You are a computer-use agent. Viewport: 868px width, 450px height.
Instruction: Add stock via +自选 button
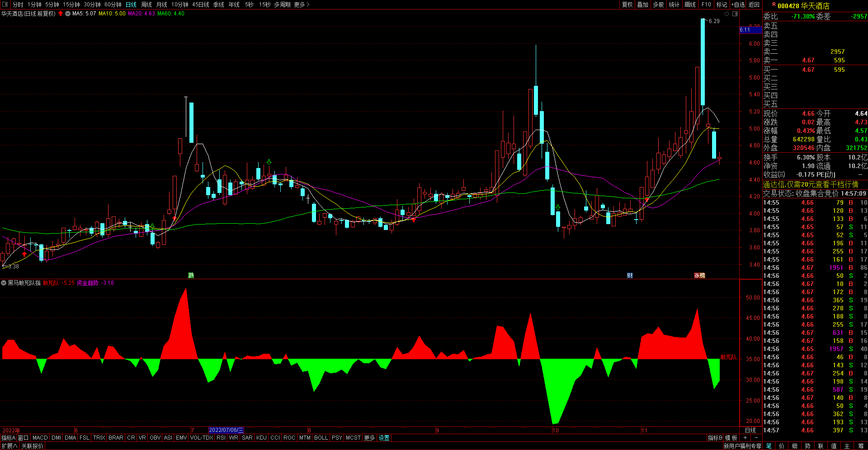click(x=738, y=5)
